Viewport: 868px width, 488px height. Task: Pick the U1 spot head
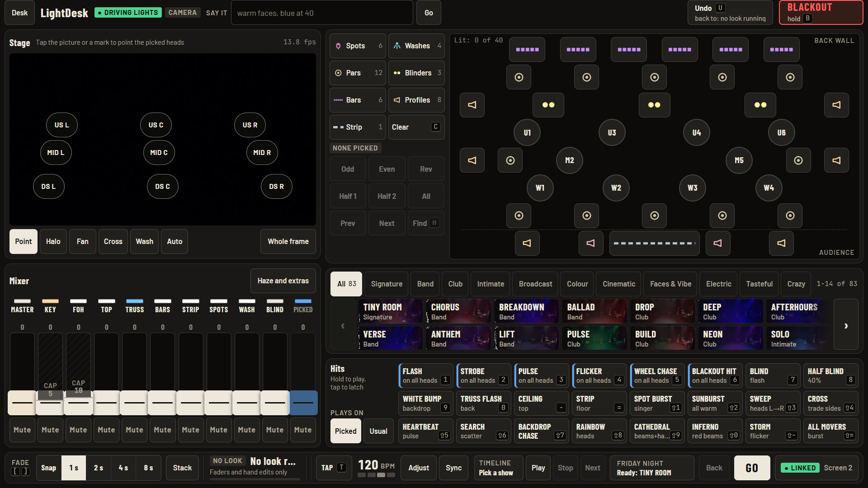click(527, 132)
